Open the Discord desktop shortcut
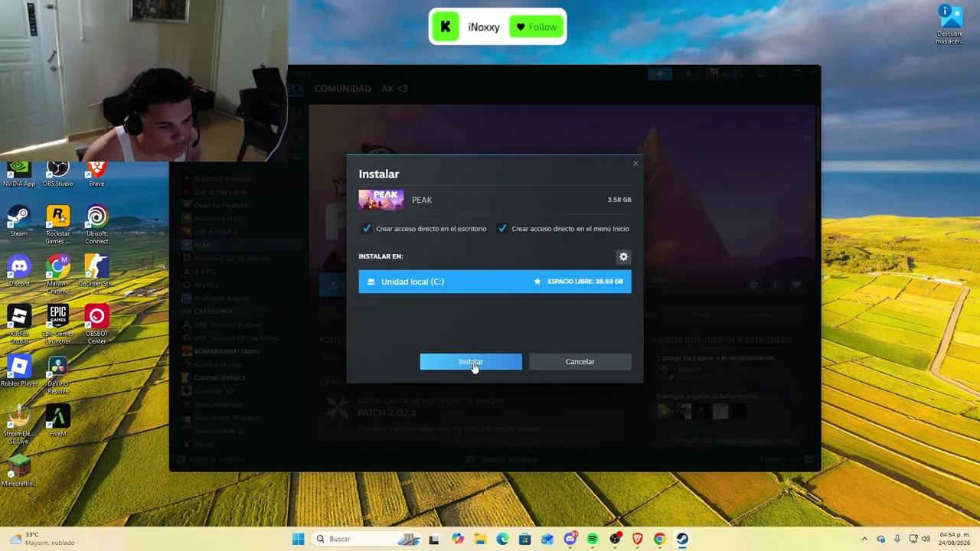 coord(19,272)
